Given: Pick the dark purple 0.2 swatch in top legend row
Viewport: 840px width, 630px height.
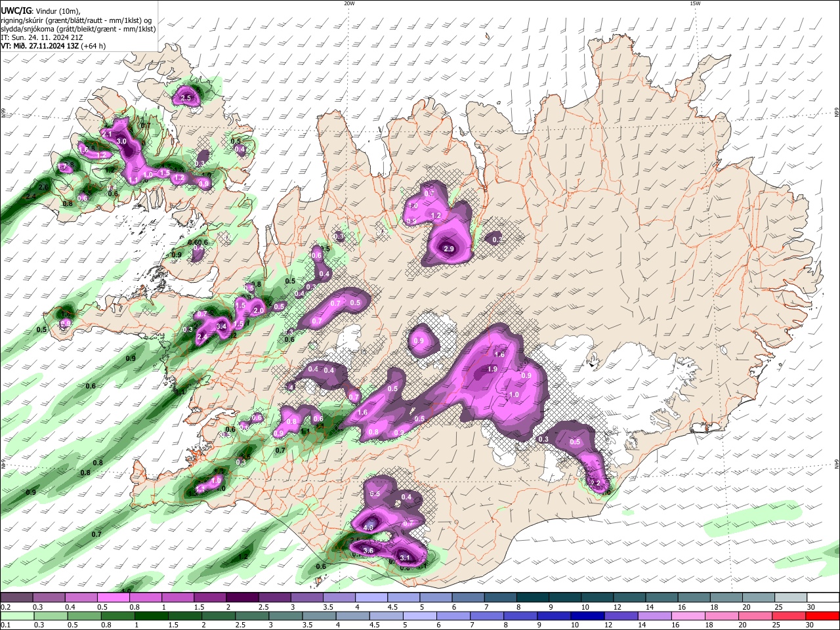Looking at the screenshot, I should (x=16, y=598).
